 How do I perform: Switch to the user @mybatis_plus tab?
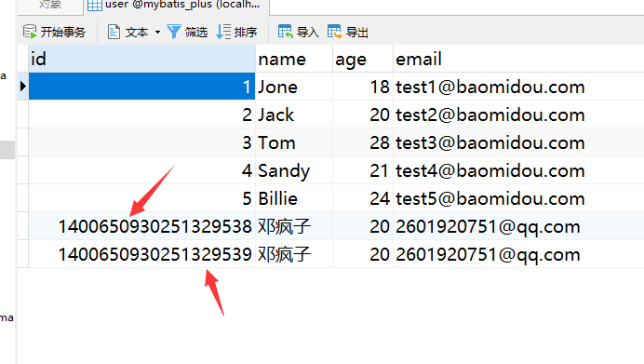[177, 6]
